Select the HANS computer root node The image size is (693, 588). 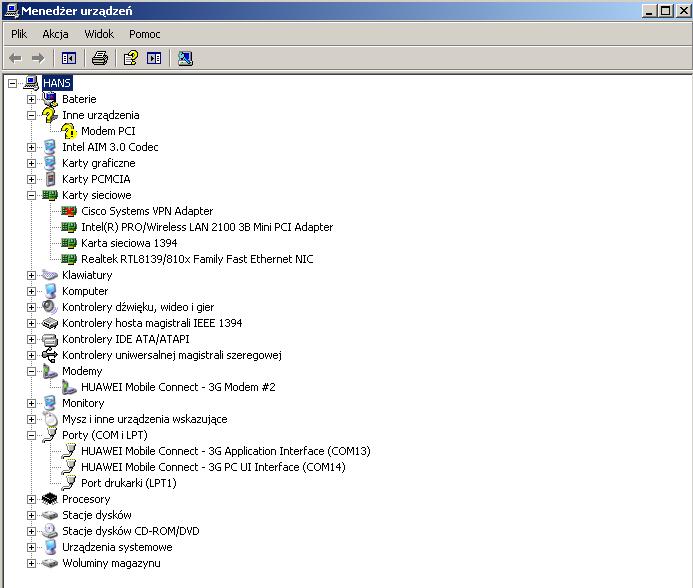point(57,83)
